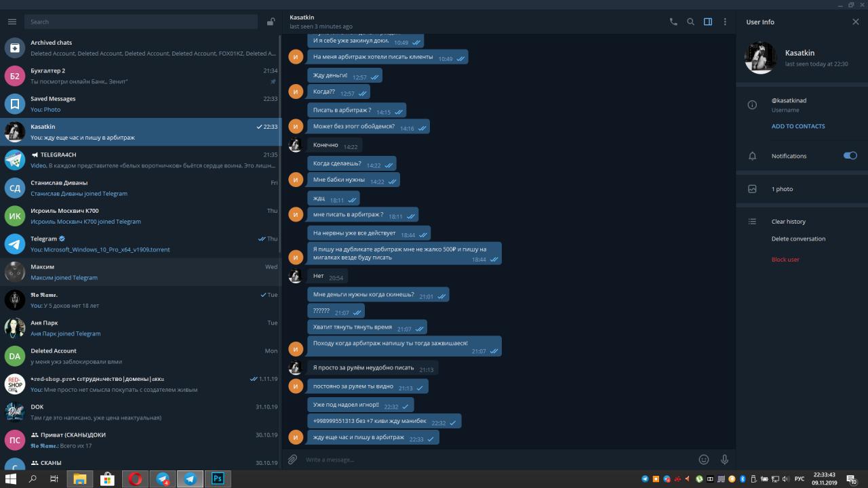This screenshot has width=868, height=488.
Task: Click the Telegram paper-plane avatar in chat list
Action: 15,244
